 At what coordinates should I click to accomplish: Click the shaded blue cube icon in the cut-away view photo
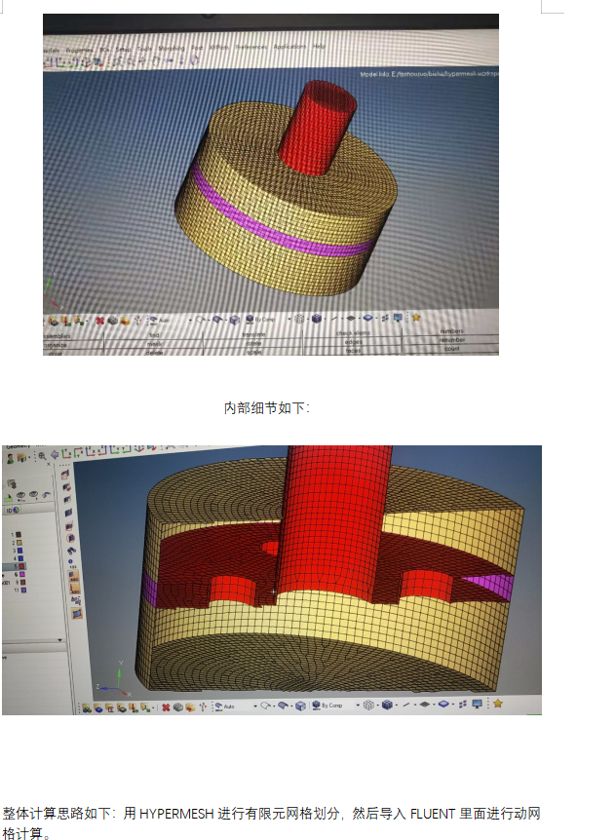tap(387, 705)
